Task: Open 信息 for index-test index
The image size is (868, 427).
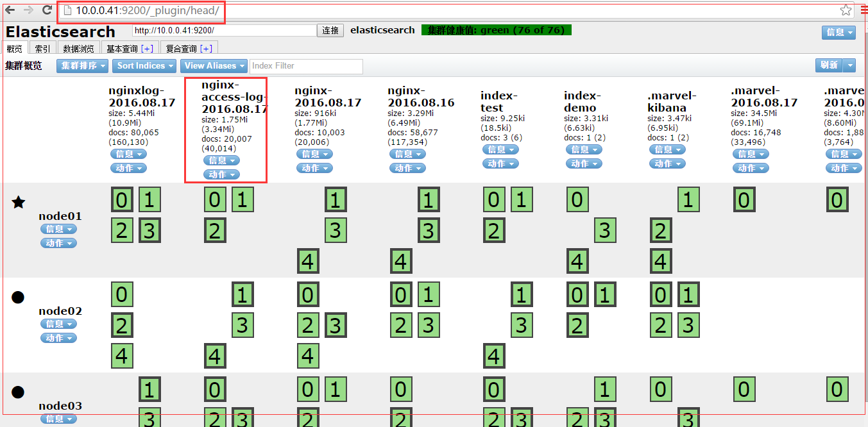Action: point(500,149)
